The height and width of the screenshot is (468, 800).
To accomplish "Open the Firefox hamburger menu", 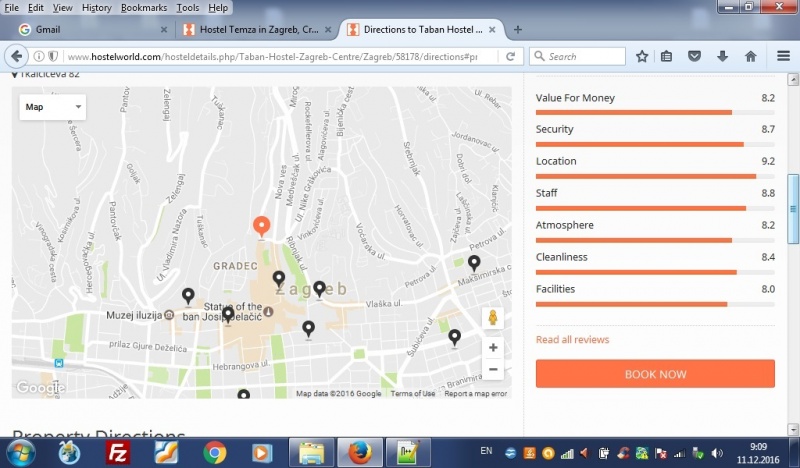I will 783,56.
